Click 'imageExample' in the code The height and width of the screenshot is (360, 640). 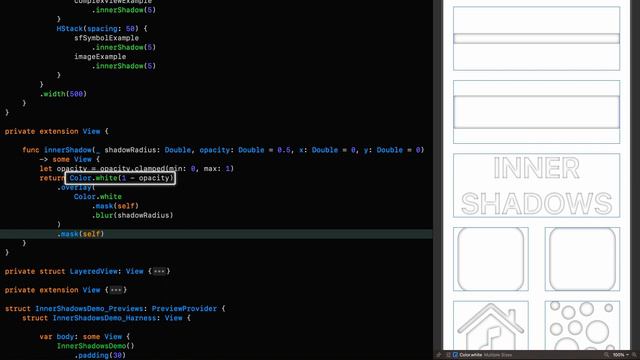tap(100, 57)
